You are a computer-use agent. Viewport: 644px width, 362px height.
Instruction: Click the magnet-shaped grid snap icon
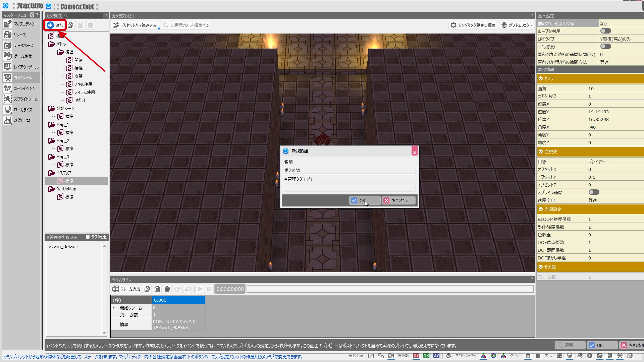click(x=528, y=356)
